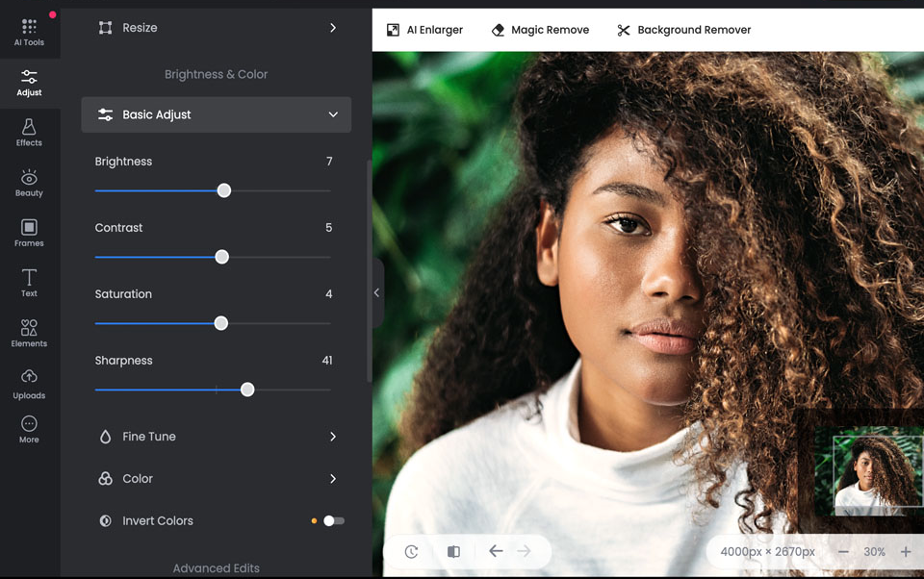Viewport: 924px width, 579px height.
Task: Click the Contrast value 5
Action: (329, 227)
